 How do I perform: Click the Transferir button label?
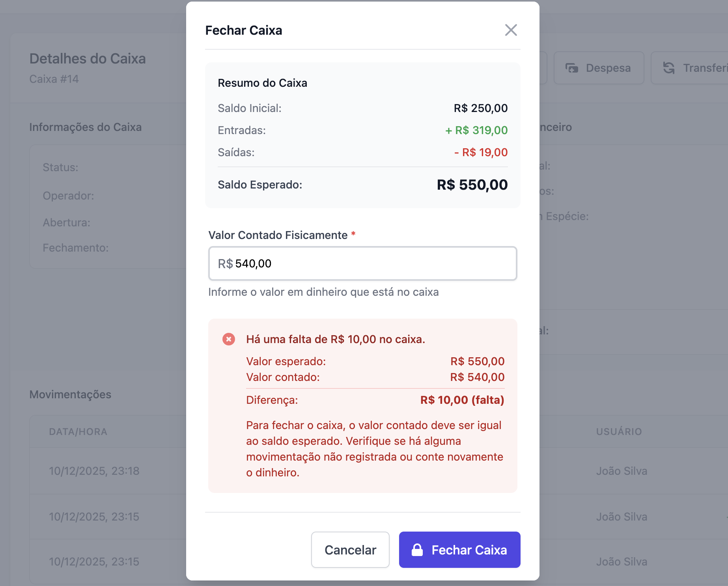point(705,68)
